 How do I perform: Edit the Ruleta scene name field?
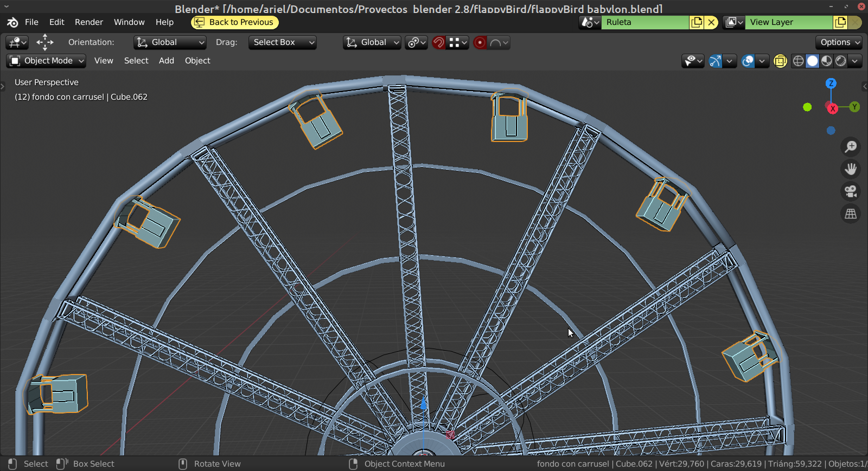tap(645, 22)
